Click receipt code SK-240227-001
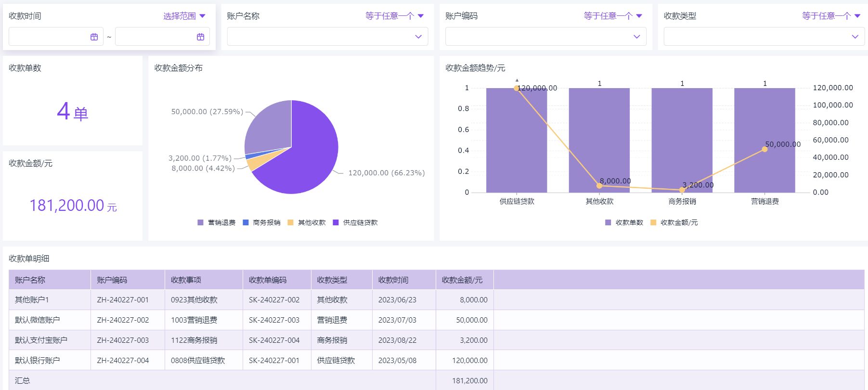The image size is (868, 390). coord(277,360)
